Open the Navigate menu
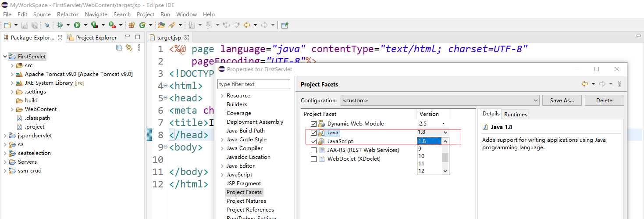The width and height of the screenshot is (644, 219). tap(96, 14)
